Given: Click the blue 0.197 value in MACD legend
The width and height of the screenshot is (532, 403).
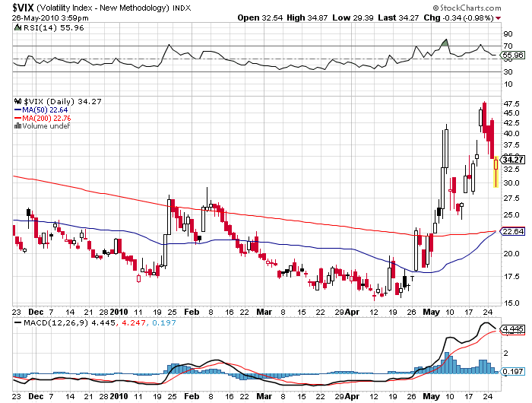Looking at the screenshot, I should [x=164, y=322].
